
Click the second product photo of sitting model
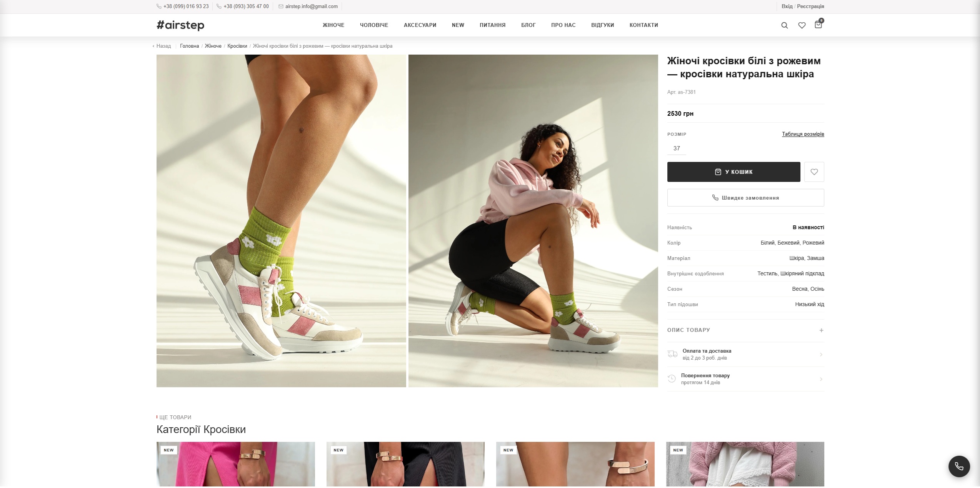click(534, 220)
